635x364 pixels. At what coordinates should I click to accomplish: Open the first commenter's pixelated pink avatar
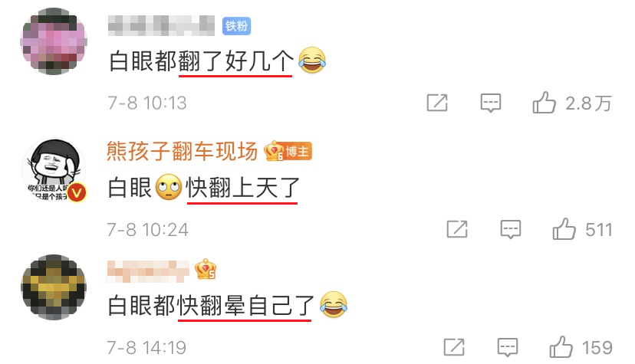pyautogui.click(x=54, y=41)
